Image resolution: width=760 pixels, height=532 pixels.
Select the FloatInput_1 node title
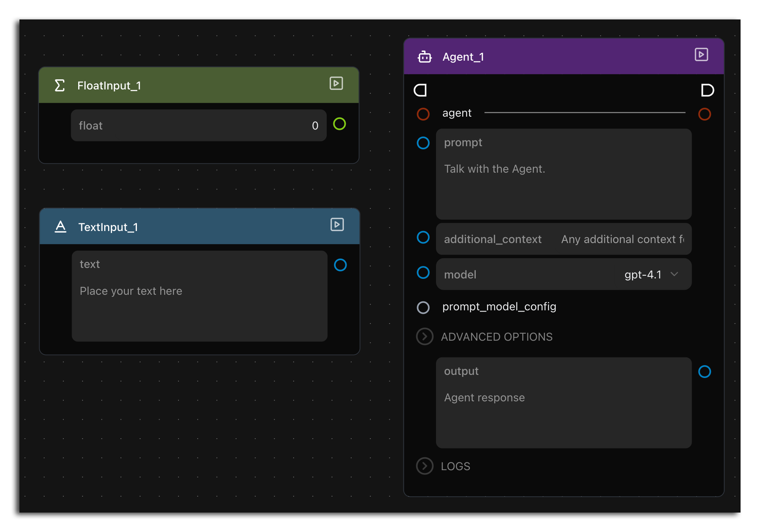pos(109,86)
